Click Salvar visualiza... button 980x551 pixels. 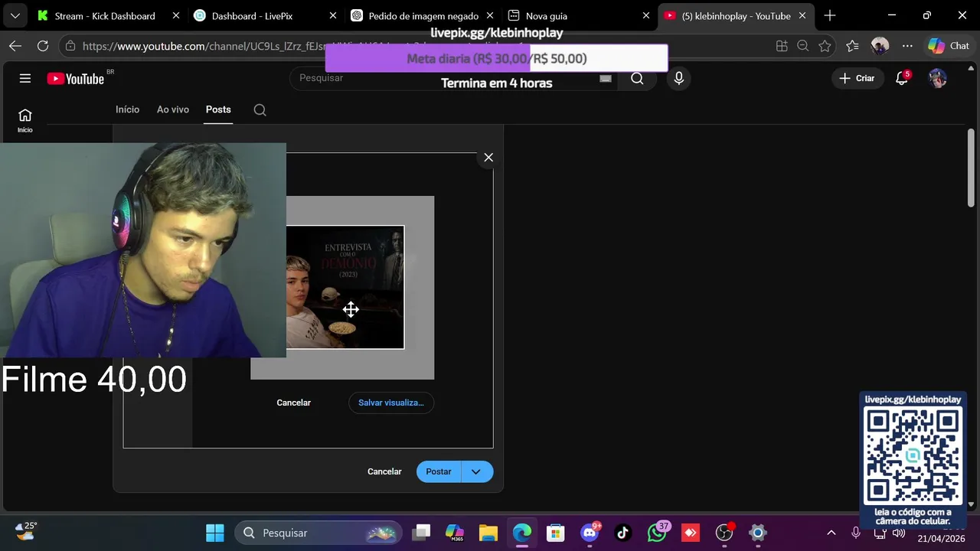391,403
